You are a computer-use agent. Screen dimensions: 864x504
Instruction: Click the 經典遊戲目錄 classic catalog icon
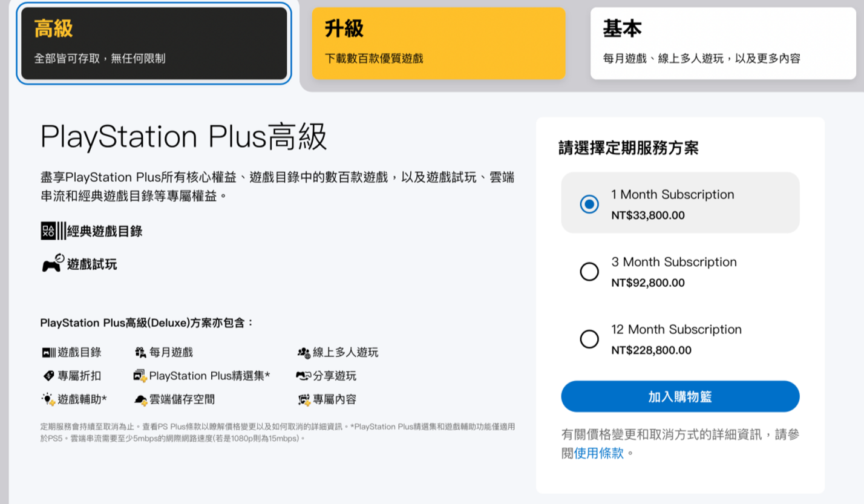53,231
